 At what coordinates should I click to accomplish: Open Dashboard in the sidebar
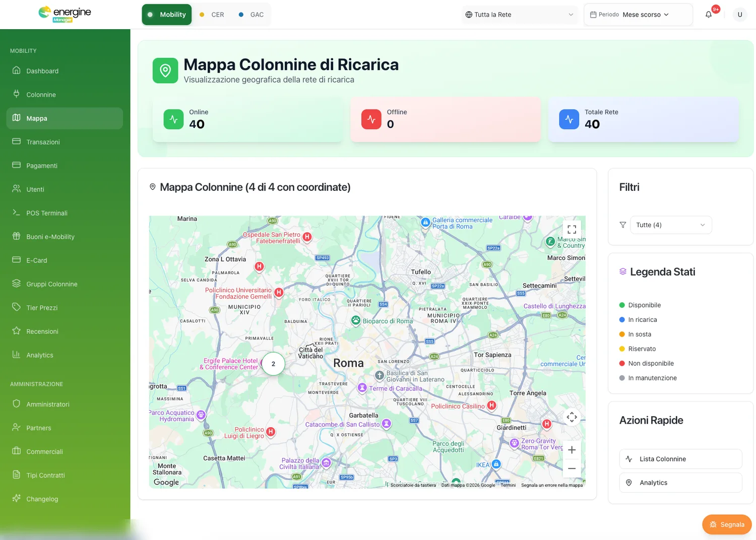pyautogui.click(x=65, y=71)
